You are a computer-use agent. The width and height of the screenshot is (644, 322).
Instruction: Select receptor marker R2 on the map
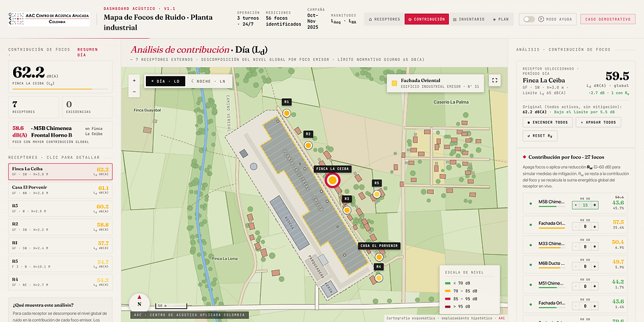click(x=308, y=145)
